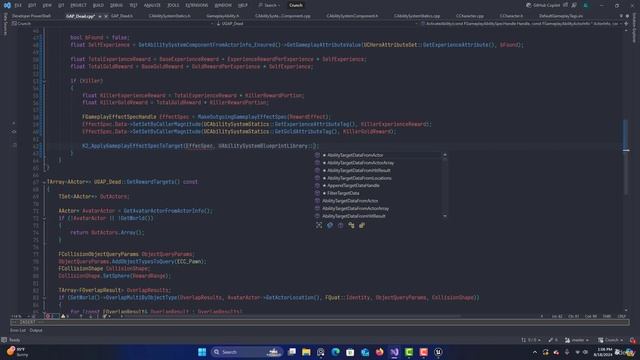Open Microsoft Edge from taskbar
Image resolution: width=640 pixels, height=360 pixels.
point(336,352)
